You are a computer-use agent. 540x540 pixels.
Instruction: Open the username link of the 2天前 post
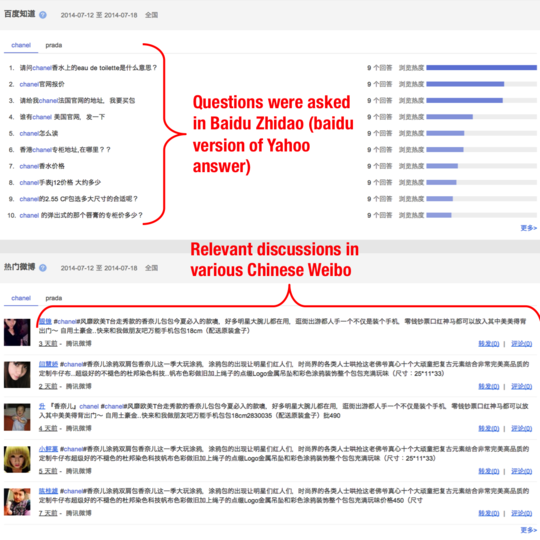tap(48, 364)
